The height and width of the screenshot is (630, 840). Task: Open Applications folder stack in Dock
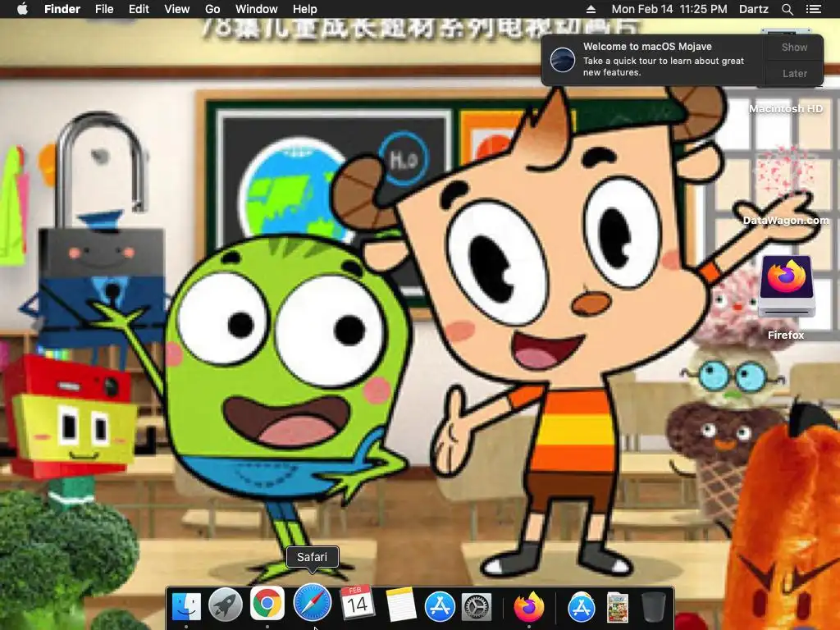click(582, 607)
